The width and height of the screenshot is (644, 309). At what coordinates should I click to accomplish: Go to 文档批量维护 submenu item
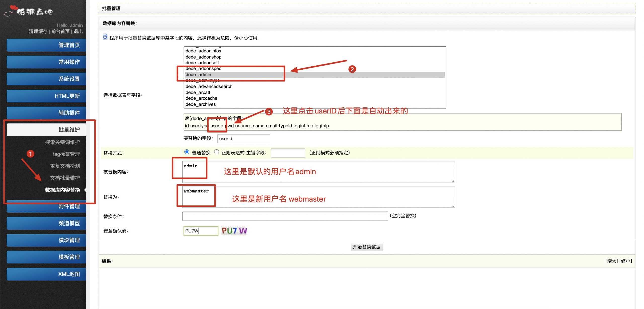[x=65, y=178]
